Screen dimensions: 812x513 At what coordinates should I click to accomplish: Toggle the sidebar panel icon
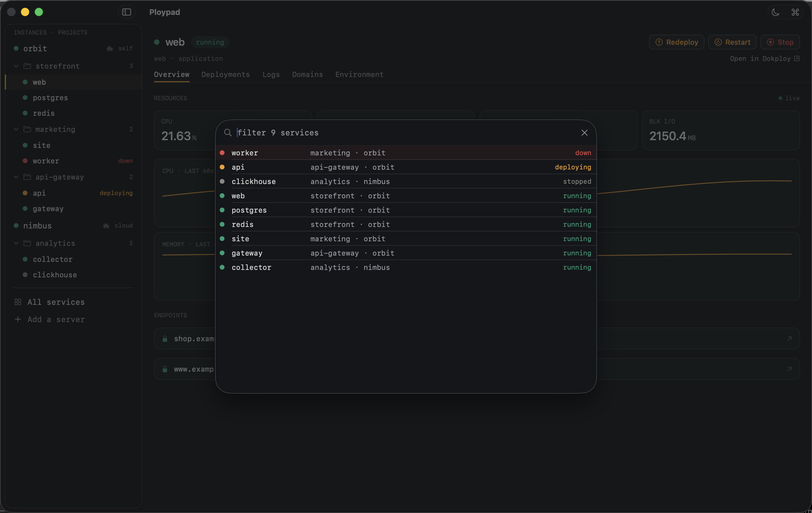pyautogui.click(x=127, y=12)
